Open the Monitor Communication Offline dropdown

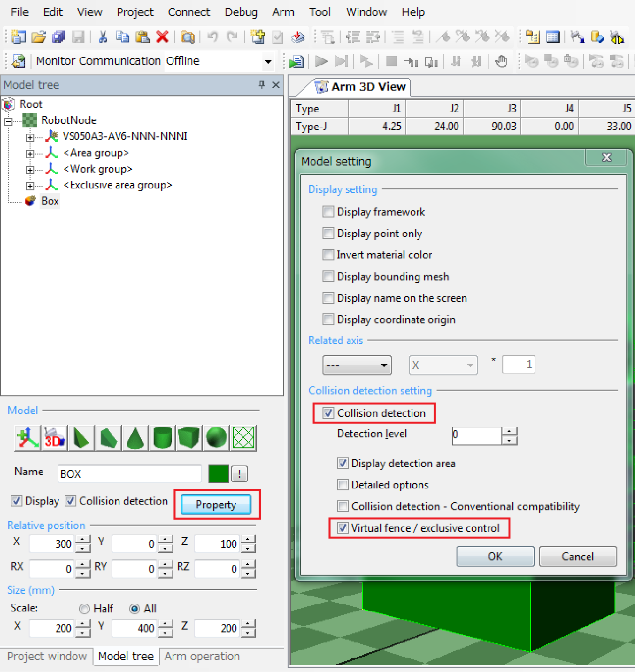[268, 62]
